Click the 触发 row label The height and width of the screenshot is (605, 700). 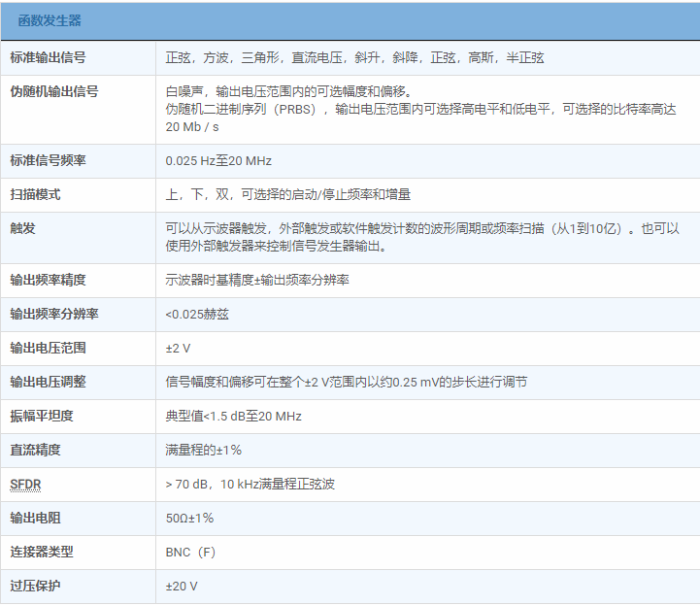point(22,228)
